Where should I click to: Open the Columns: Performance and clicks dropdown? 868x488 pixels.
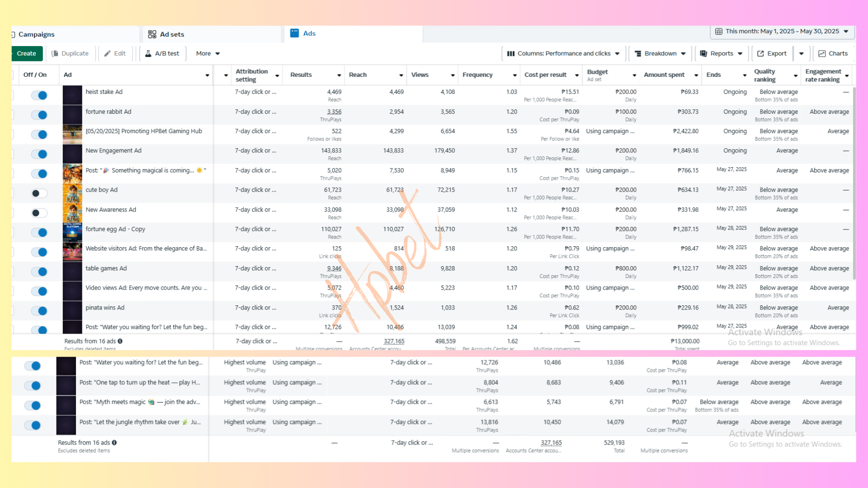point(563,53)
